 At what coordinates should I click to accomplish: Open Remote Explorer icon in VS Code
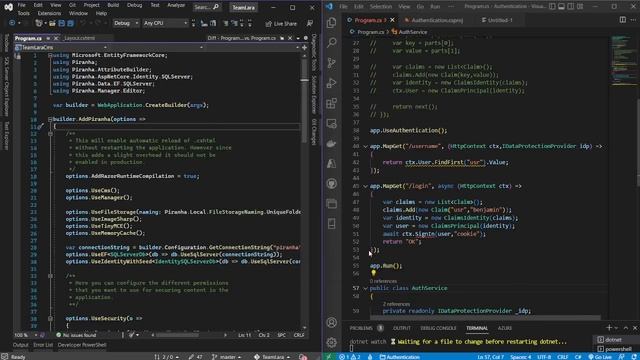coord(331,123)
